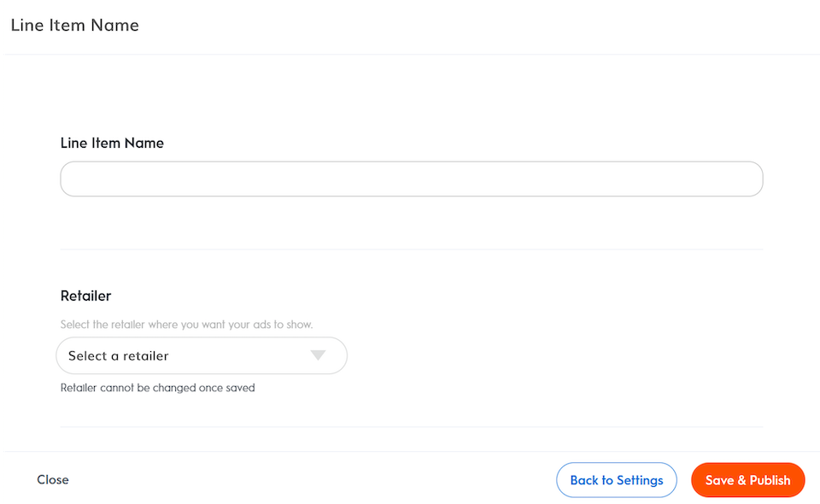Click the word 'Settings' on the outlined button
Screen dimensions: 820x504
(x=639, y=480)
